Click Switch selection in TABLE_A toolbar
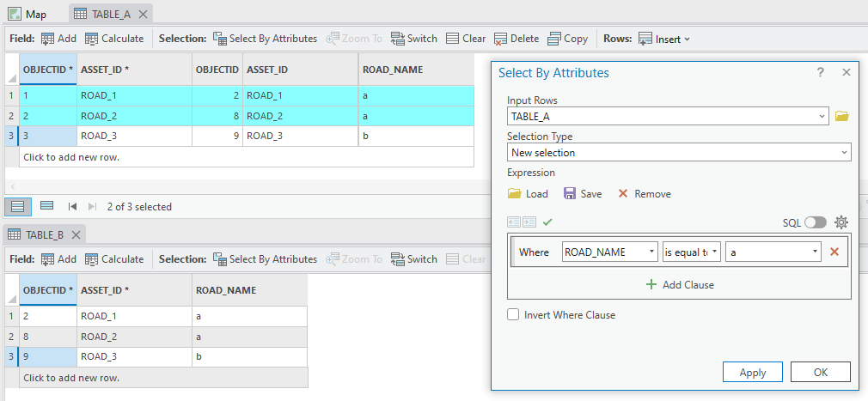The image size is (868, 401). pyautogui.click(x=413, y=39)
